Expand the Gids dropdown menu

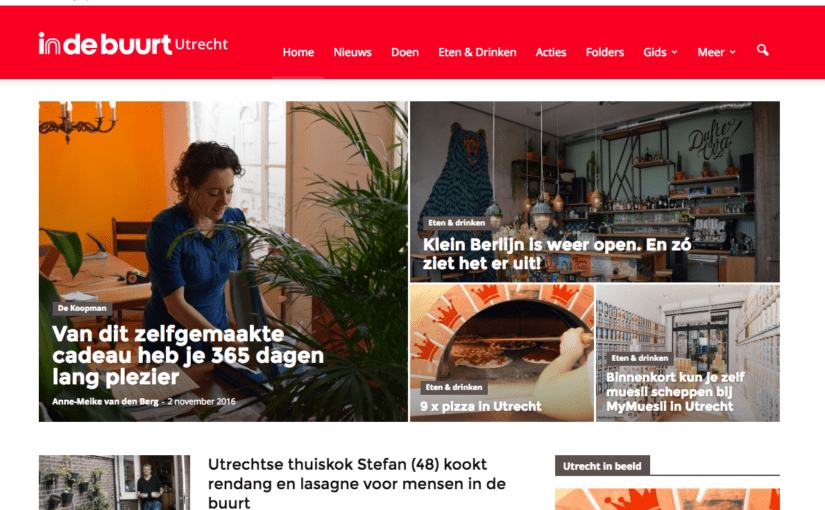tap(660, 52)
